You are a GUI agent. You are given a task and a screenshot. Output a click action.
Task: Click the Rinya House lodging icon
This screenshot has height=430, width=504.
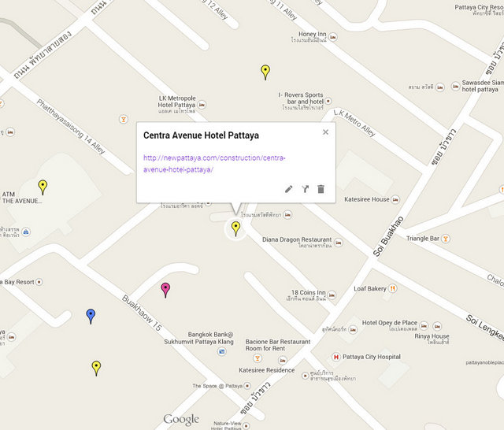point(437,327)
